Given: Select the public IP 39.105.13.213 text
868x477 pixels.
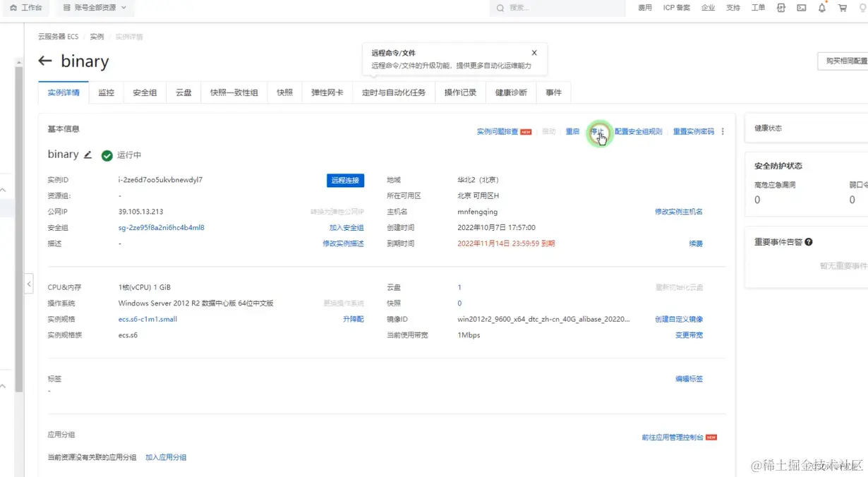Looking at the screenshot, I should point(141,212).
